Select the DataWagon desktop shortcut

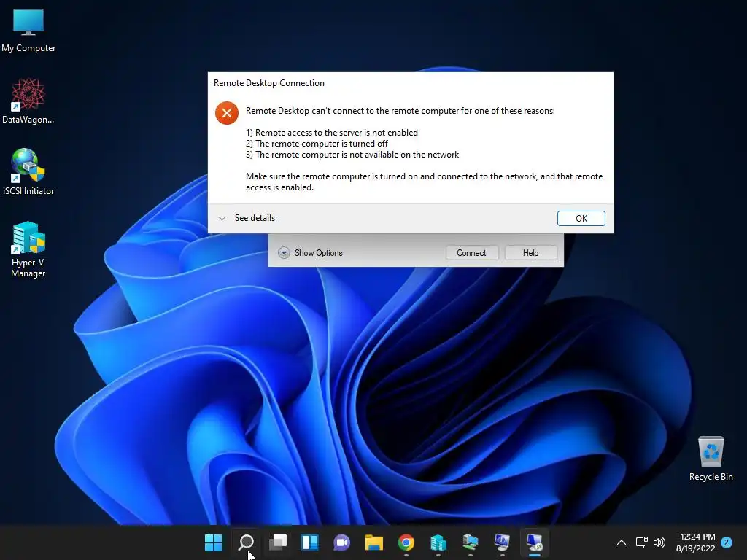pos(28,101)
